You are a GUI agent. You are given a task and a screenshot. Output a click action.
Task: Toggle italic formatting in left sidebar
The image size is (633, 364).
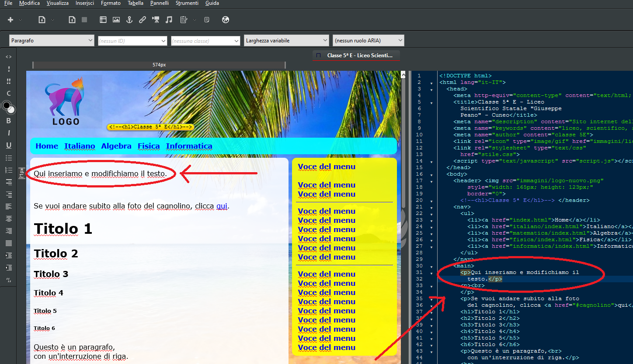[8, 133]
